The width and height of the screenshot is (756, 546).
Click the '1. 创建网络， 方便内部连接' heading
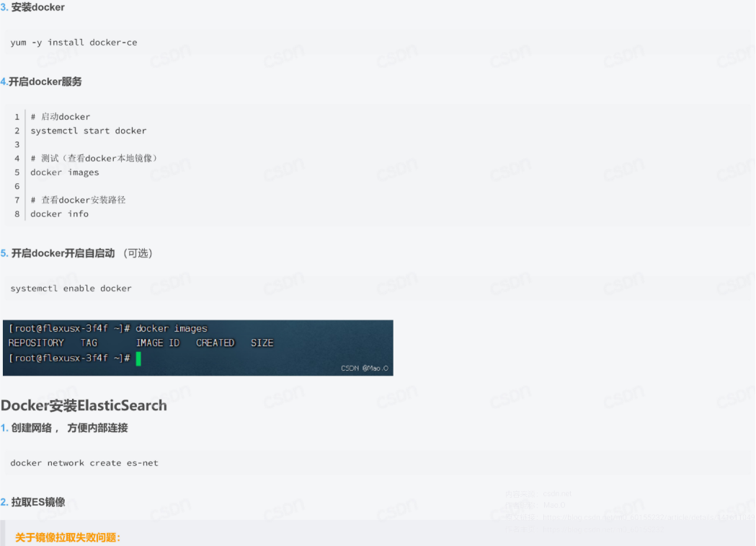pos(64,428)
